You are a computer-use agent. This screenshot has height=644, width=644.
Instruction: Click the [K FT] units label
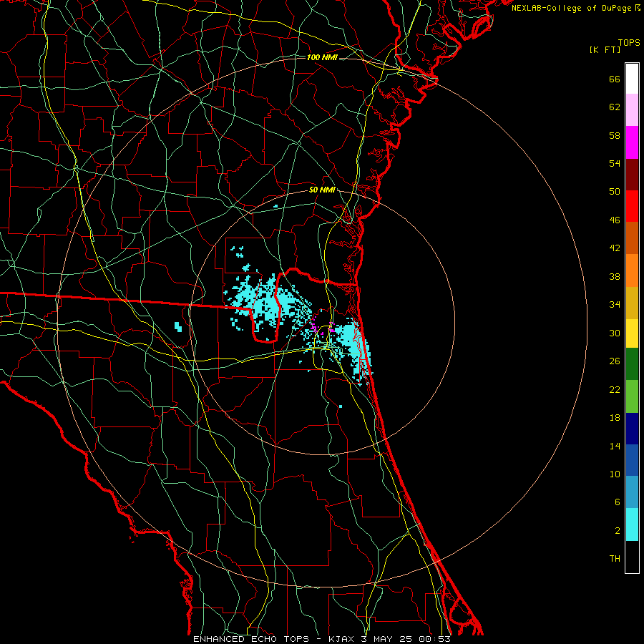pyautogui.click(x=605, y=50)
